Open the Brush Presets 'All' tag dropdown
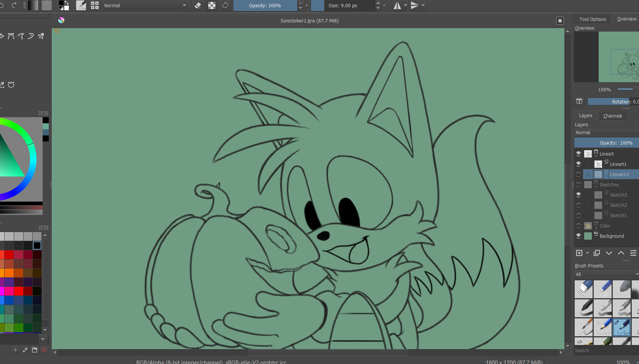Viewport: 639px width, 364px height. coord(607,274)
